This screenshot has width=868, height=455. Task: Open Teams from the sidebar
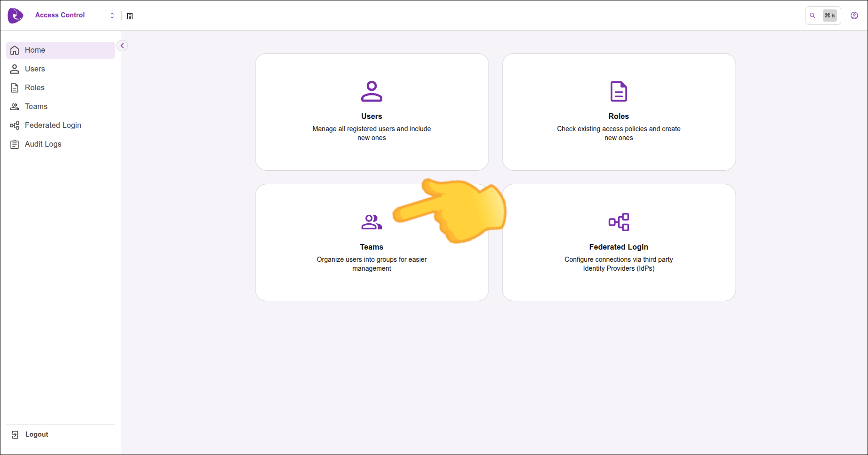[x=36, y=107]
